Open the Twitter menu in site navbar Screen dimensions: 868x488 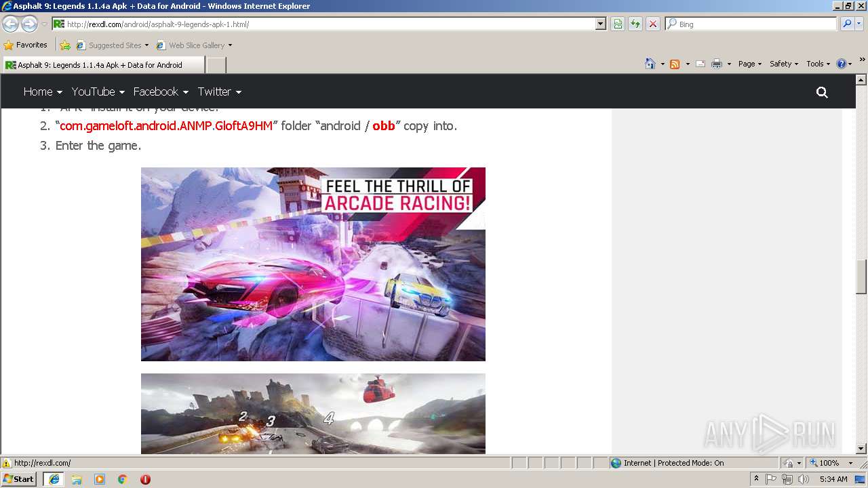pyautogui.click(x=220, y=91)
